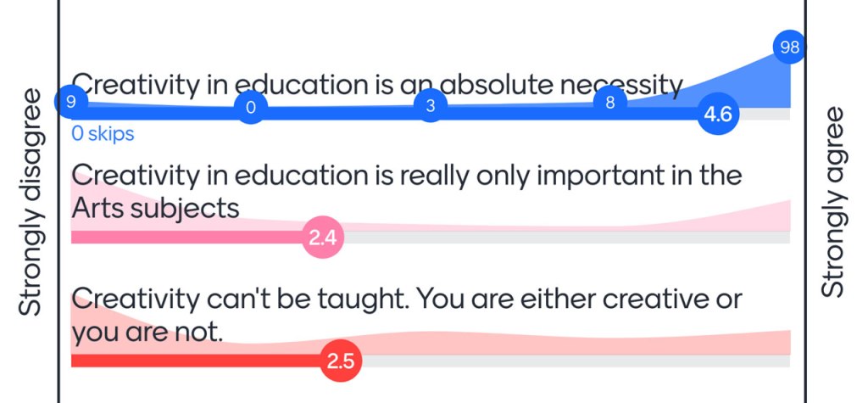Click the blue bubble showing 3 votes
Viewport: 868px width, 403px height.
(431, 106)
